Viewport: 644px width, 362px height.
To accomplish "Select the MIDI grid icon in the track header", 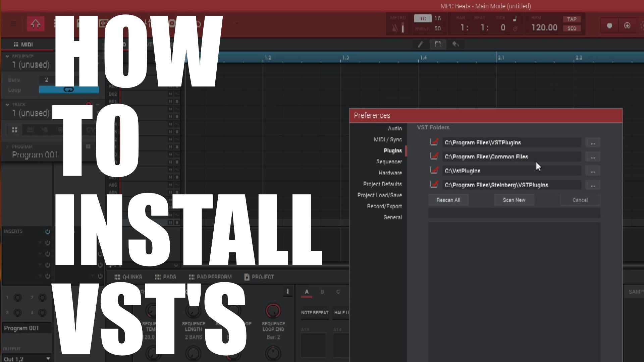I will pos(16,44).
